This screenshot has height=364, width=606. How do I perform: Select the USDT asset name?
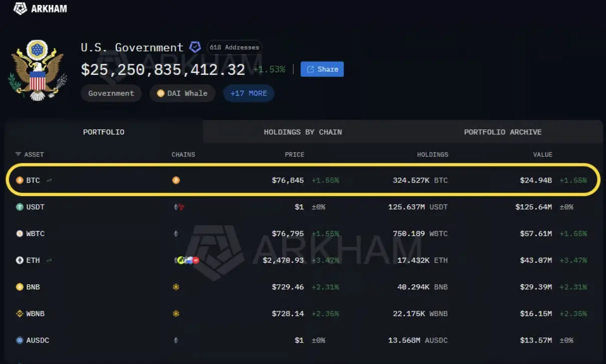coord(36,207)
